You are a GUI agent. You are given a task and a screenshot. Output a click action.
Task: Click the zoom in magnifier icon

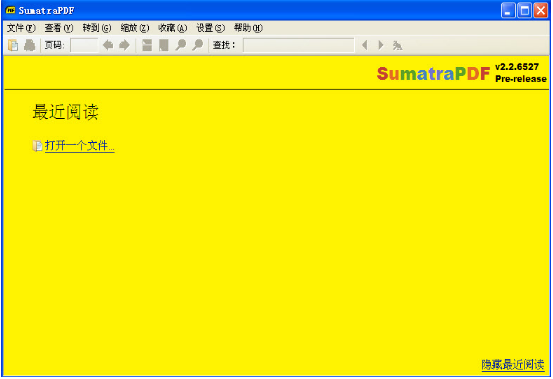198,45
